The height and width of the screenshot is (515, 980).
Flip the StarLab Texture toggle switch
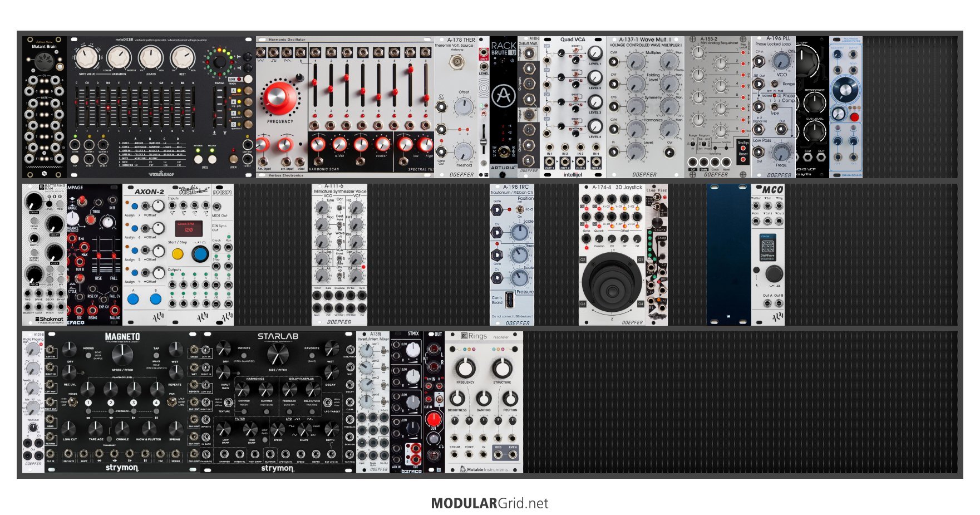tap(228, 401)
